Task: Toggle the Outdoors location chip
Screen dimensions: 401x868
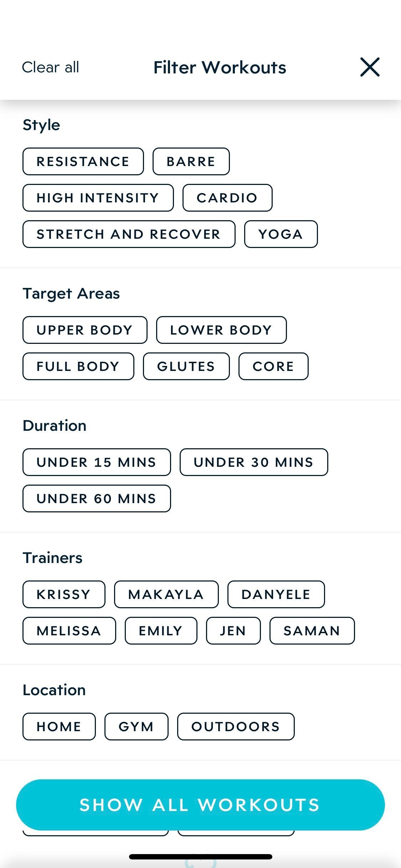Action: [x=236, y=727]
